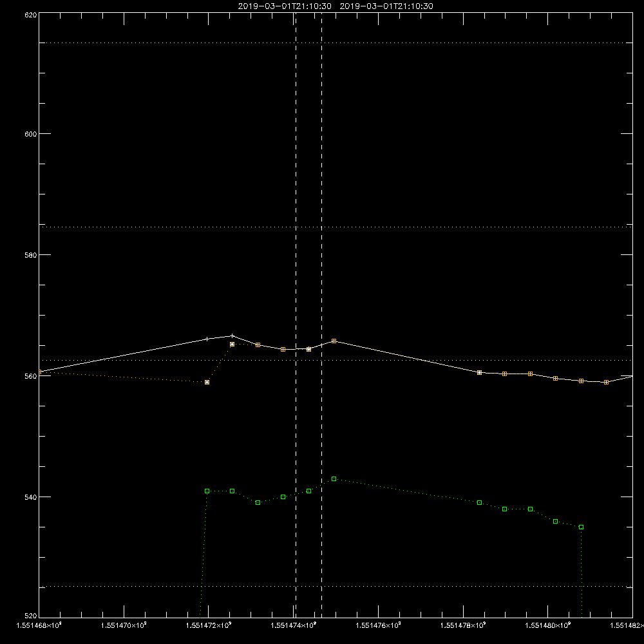Viewport: 644px width, 644px height.
Task: Click the left vertical dashed line
Action: (x=296, y=315)
